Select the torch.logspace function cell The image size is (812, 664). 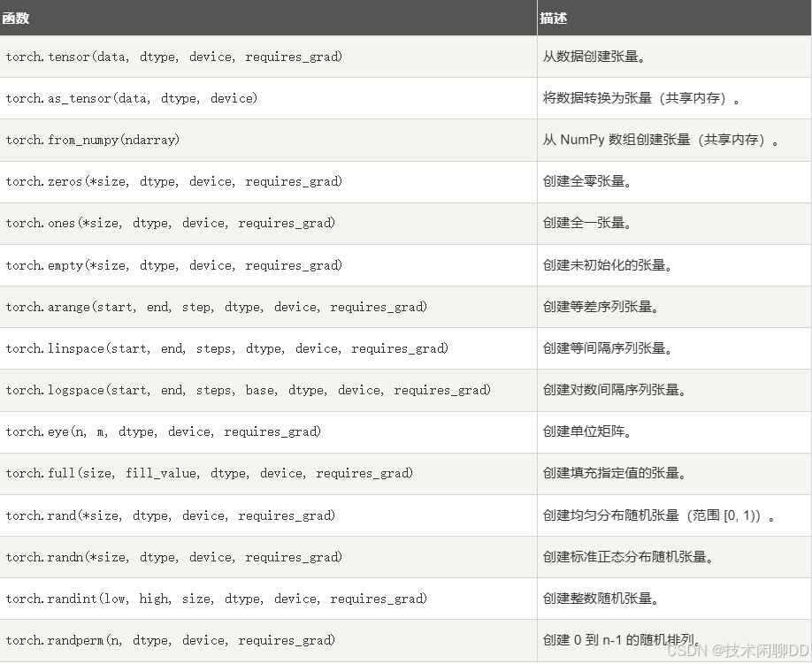pyautogui.click(x=268, y=390)
